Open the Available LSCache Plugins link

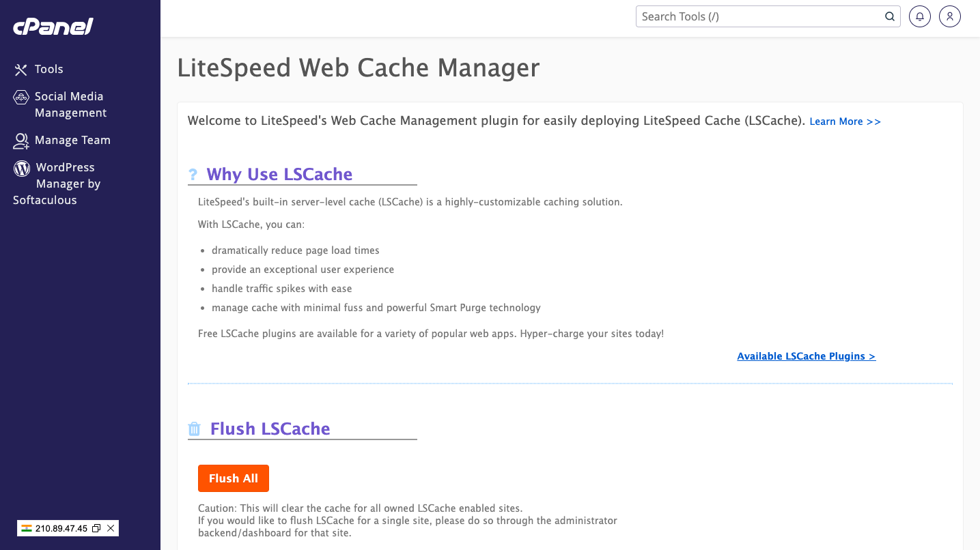click(x=806, y=356)
